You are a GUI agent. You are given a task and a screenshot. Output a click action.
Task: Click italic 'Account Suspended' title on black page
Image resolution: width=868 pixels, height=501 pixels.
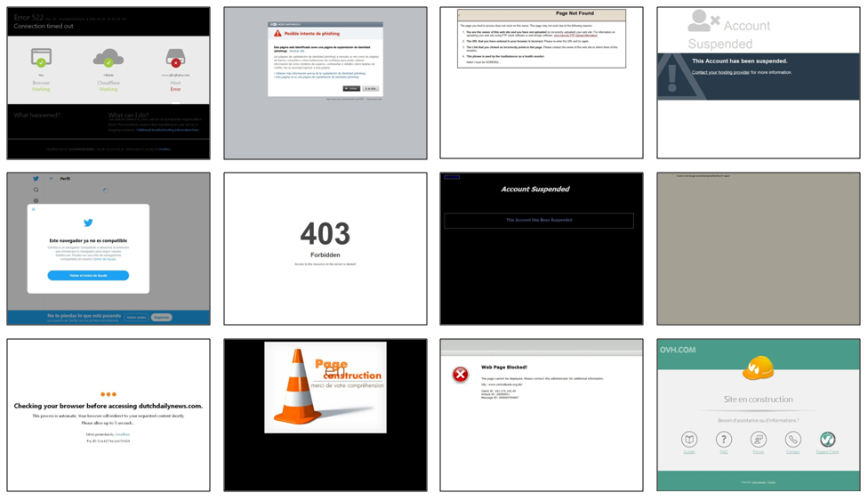coord(535,189)
